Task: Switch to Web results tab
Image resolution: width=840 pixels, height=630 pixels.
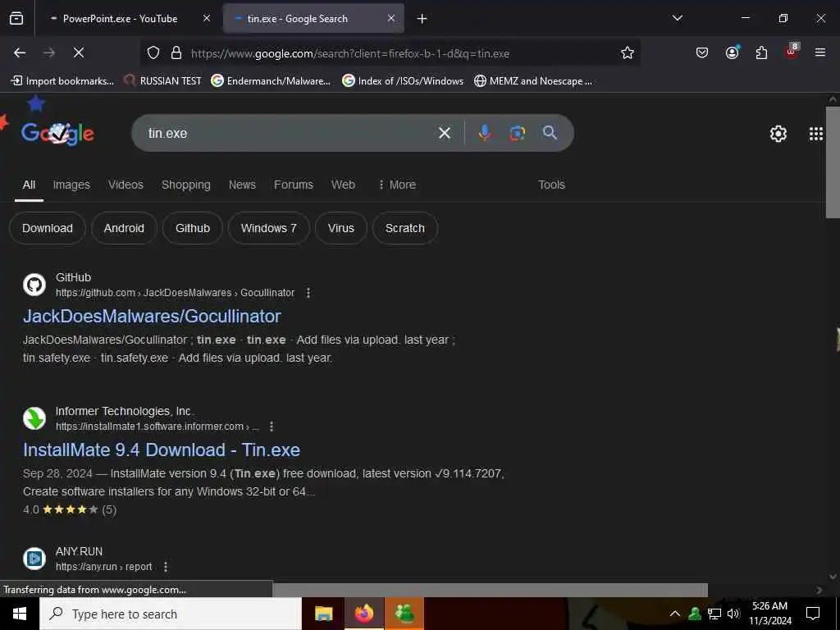Action: click(x=343, y=185)
